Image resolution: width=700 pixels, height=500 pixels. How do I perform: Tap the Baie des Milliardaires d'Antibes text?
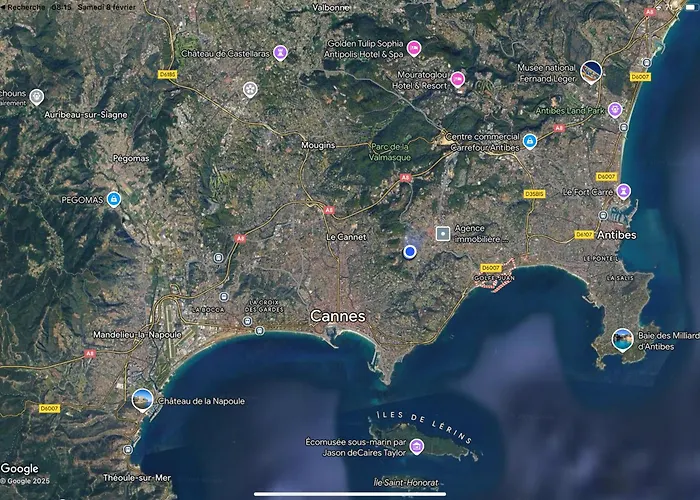[668, 341]
